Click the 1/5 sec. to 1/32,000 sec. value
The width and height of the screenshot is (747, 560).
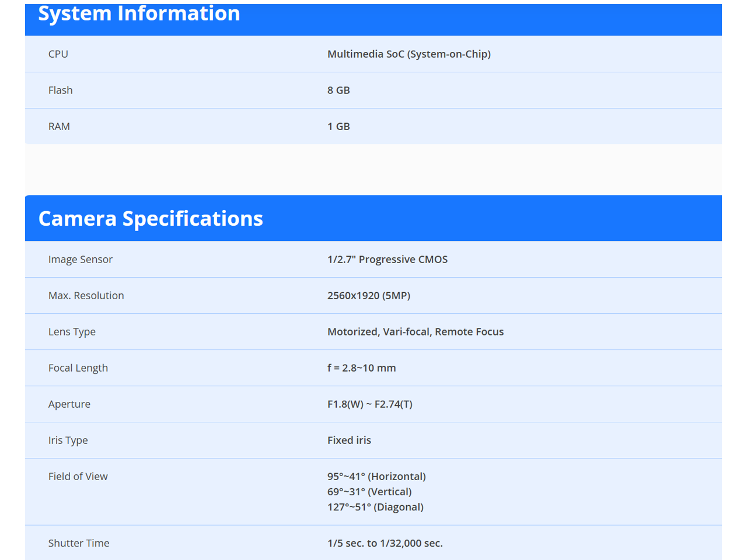pyautogui.click(x=385, y=543)
